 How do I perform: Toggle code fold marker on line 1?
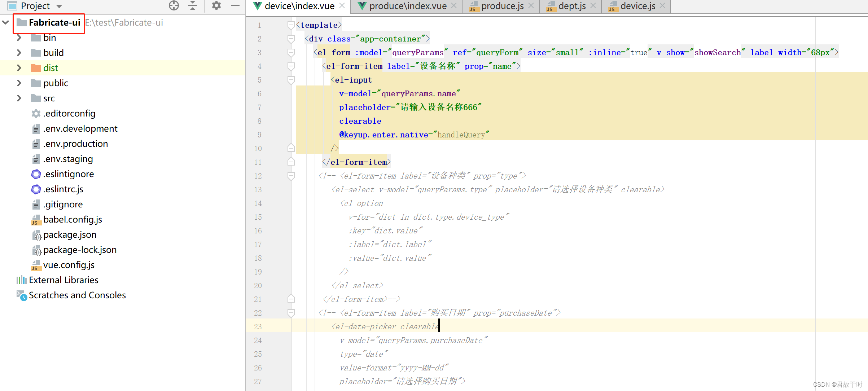(291, 25)
